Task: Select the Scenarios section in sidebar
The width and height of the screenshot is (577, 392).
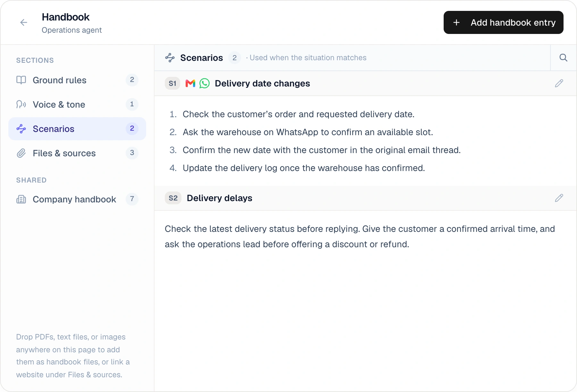Action: click(x=77, y=129)
